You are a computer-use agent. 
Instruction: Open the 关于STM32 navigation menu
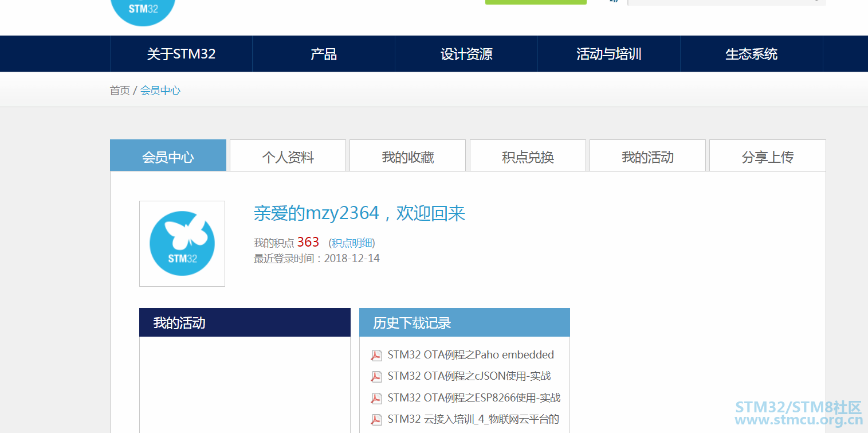(181, 54)
